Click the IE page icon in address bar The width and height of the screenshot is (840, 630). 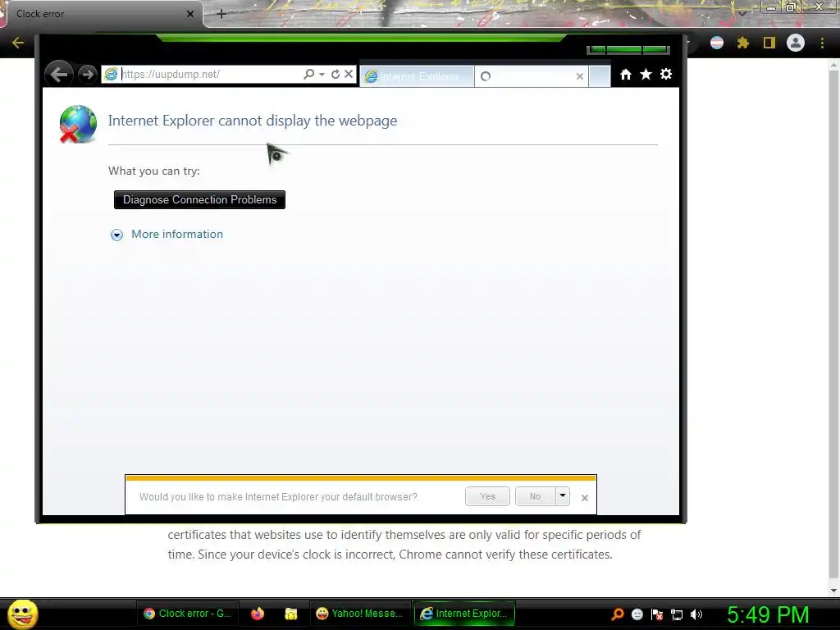point(111,74)
